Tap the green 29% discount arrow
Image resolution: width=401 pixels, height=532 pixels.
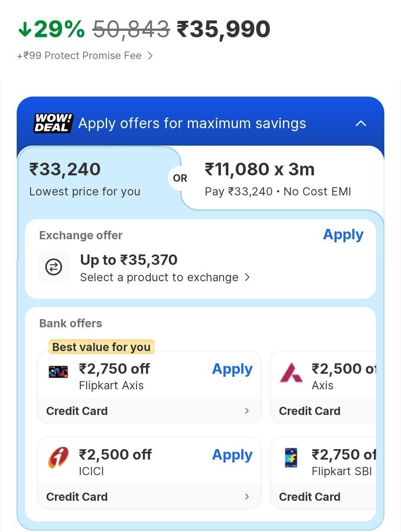(x=25, y=29)
